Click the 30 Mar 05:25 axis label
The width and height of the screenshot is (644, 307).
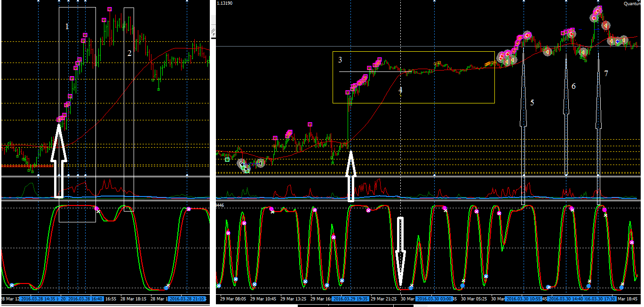pyautogui.click(x=473, y=299)
